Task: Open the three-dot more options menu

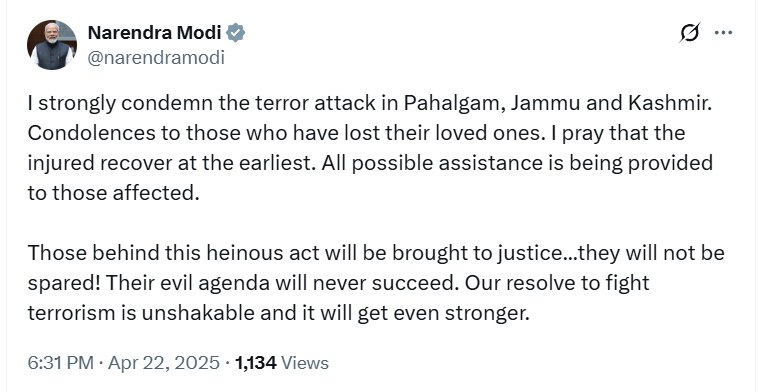Action: click(x=723, y=33)
